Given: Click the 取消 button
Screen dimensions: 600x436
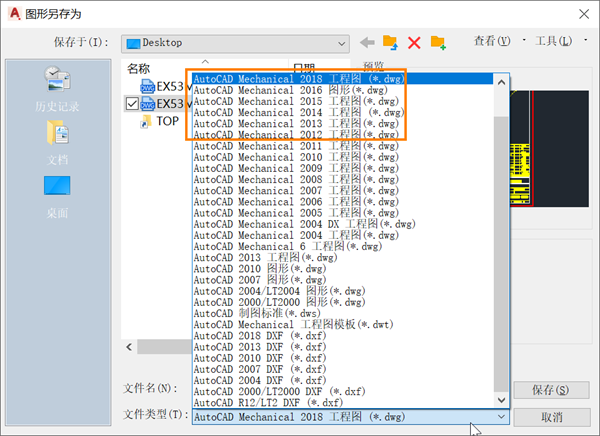Looking at the screenshot, I should click(x=551, y=417).
